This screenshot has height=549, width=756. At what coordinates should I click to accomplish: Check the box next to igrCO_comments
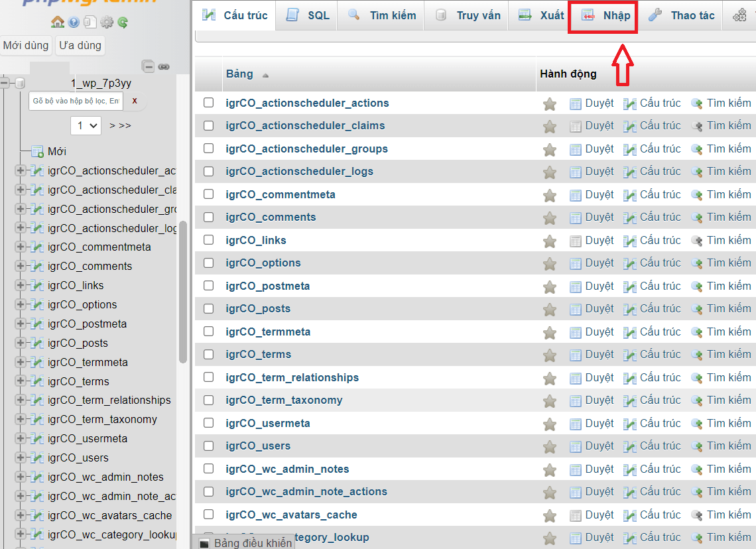[x=209, y=217]
